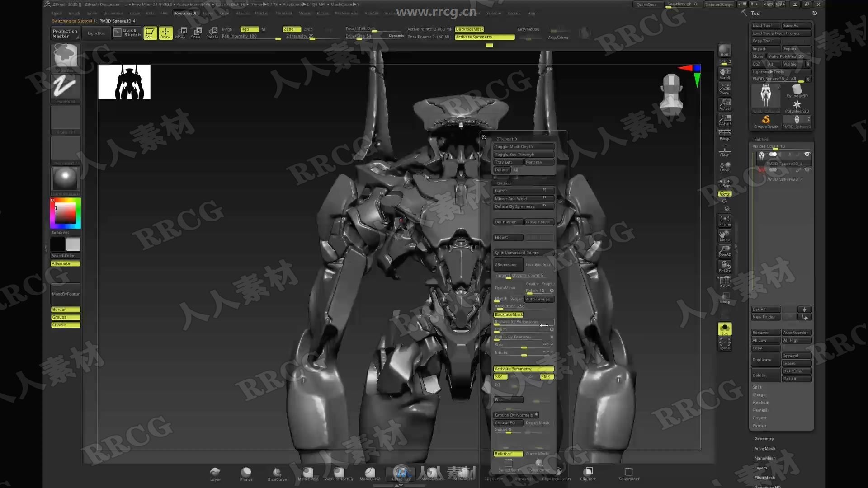Viewport: 868px width, 488px height.
Task: Click Make PolyMesh3D button
Action: (x=788, y=56)
